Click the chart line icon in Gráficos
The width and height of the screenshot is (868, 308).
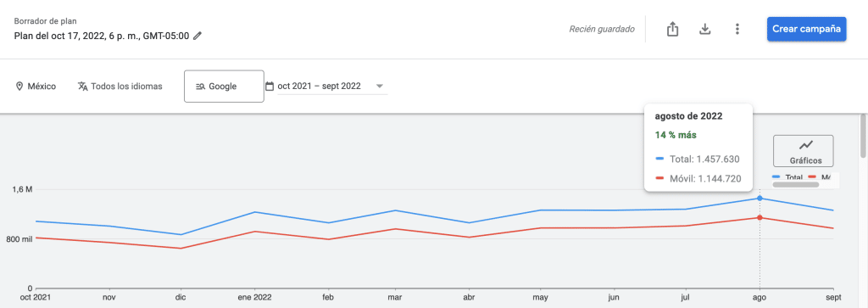[x=806, y=145]
